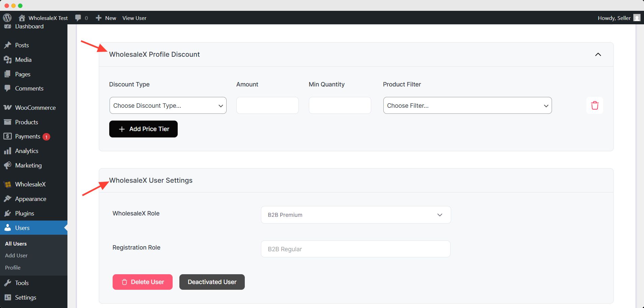This screenshot has height=308, width=644.
Task: Click the Min Quantity column label
Action: 327,84
